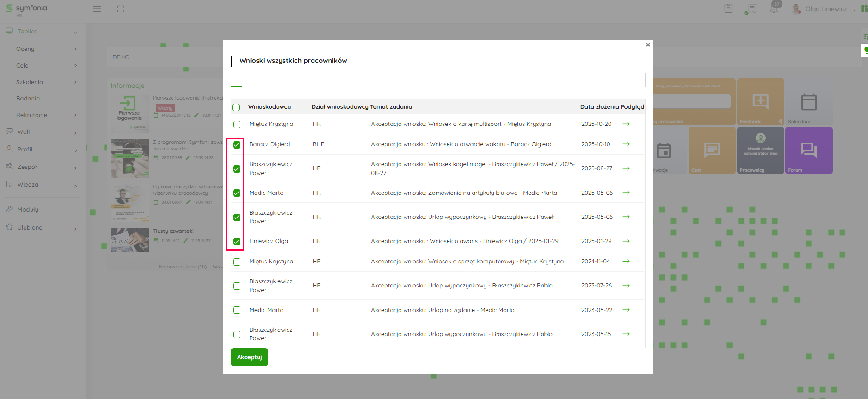Uncheck the Baracz Olgierd request checkbox
Viewport: 868px width, 399px height.
(x=237, y=145)
